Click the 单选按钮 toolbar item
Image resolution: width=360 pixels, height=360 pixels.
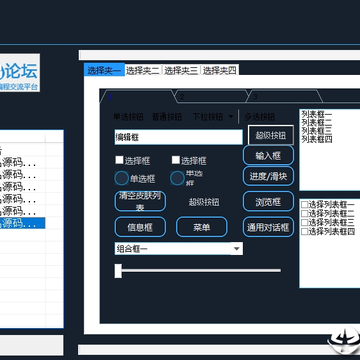tap(128, 117)
